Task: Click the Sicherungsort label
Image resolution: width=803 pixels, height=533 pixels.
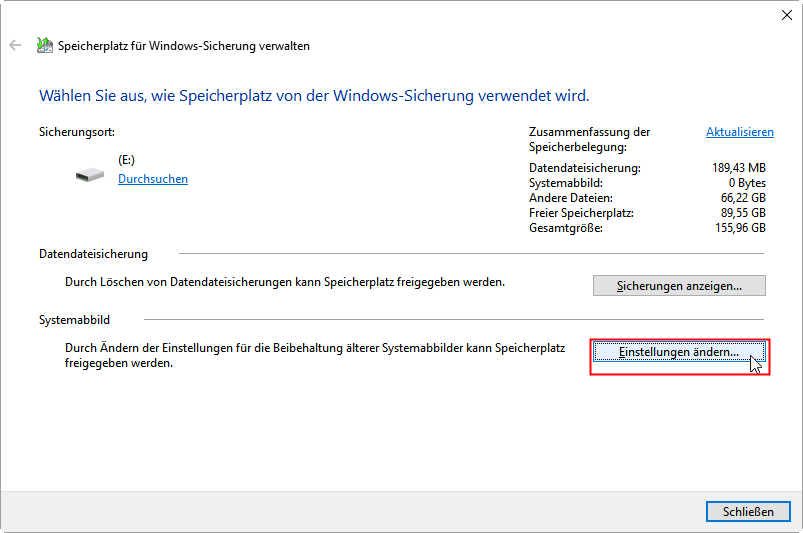Action: pyautogui.click(x=77, y=132)
